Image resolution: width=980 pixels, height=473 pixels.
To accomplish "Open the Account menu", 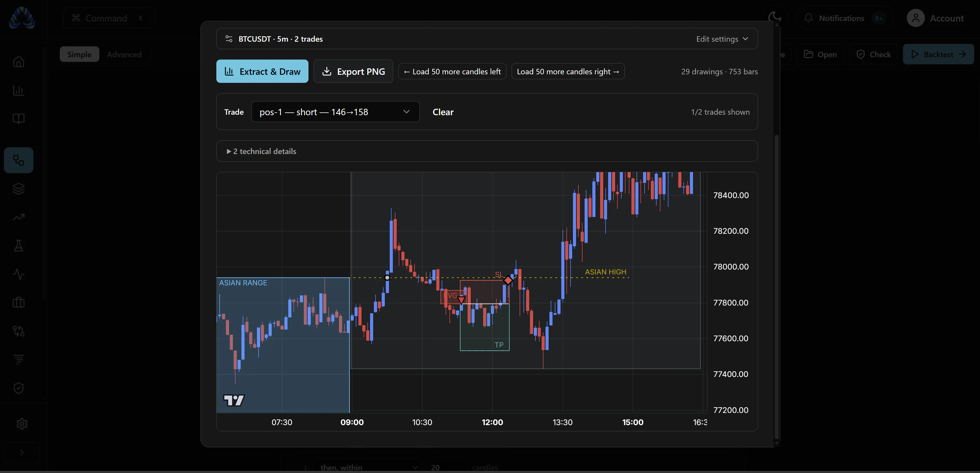I will point(935,18).
